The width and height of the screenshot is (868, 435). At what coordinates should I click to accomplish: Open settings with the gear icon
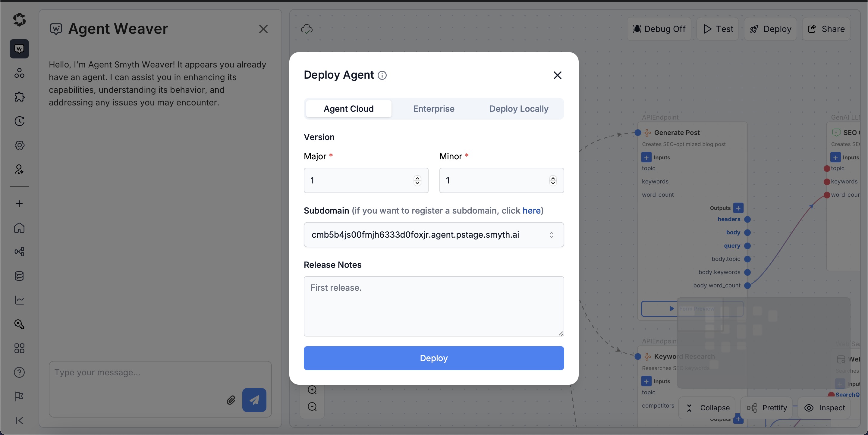[x=19, y=146]
